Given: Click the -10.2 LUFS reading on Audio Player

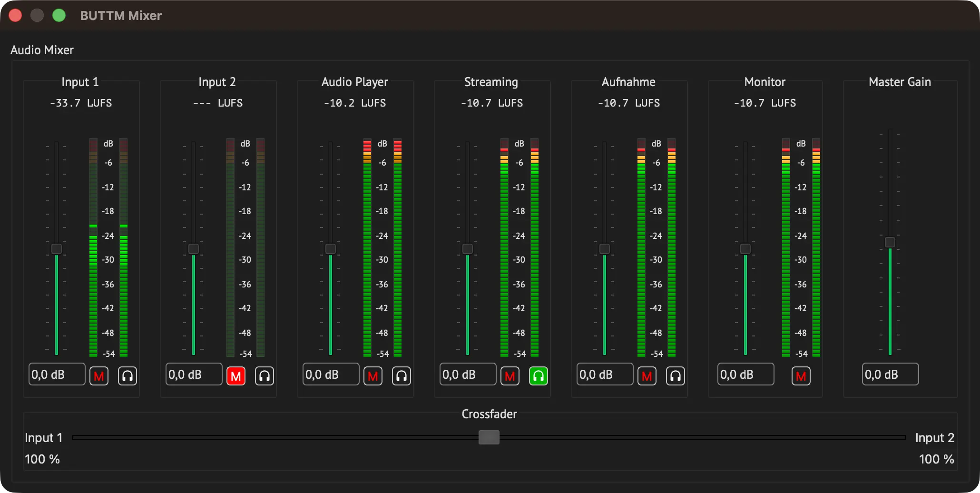Looking at the screenshot, I should [x=355, y=103].
